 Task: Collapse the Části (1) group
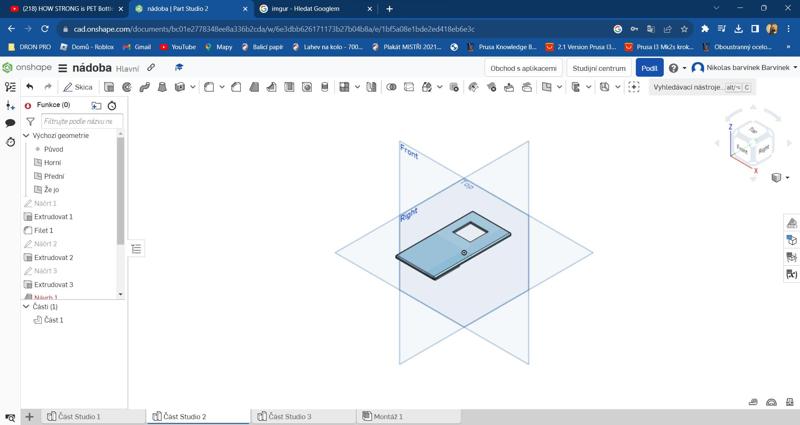point(27,307)
